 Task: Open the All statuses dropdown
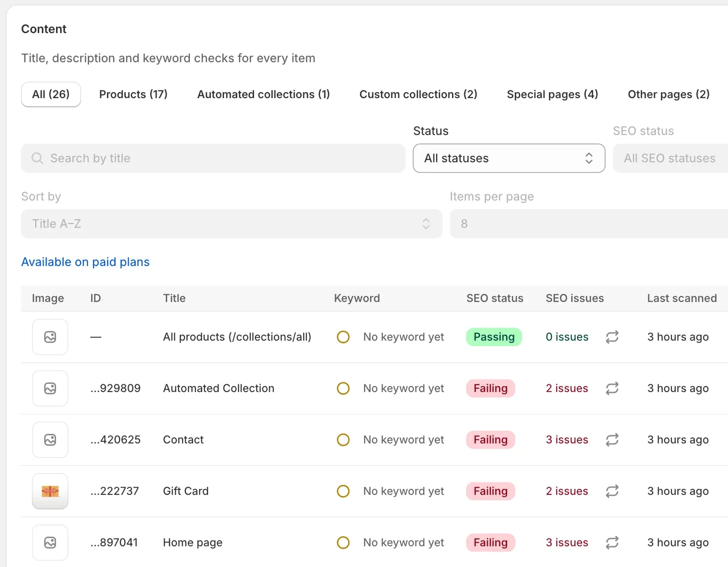pyautogui.click(x=509, y=158)
